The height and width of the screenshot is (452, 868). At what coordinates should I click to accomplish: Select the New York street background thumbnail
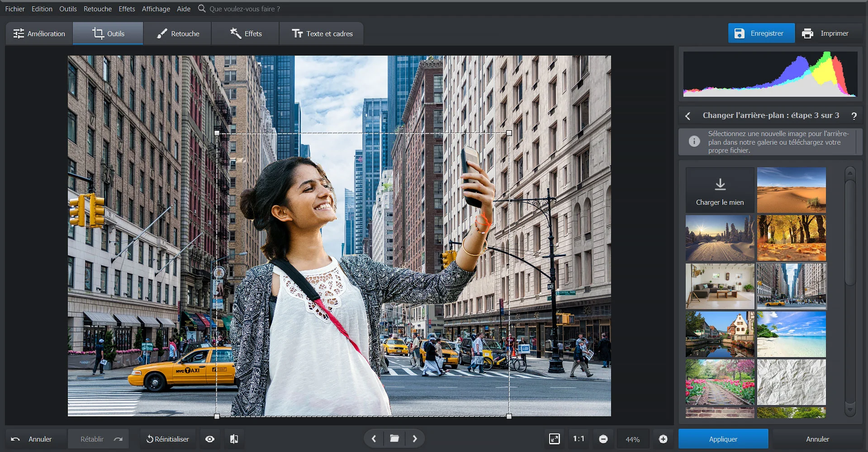792,287
